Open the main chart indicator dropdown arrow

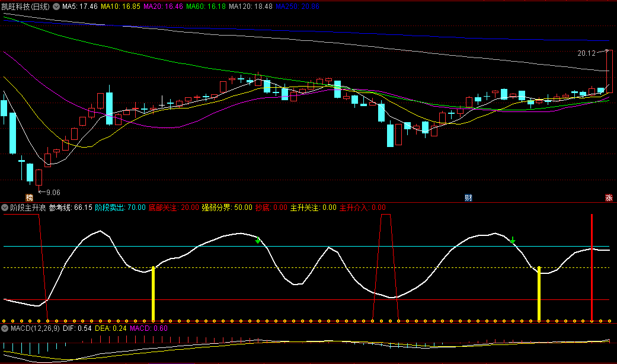[56, 7]
